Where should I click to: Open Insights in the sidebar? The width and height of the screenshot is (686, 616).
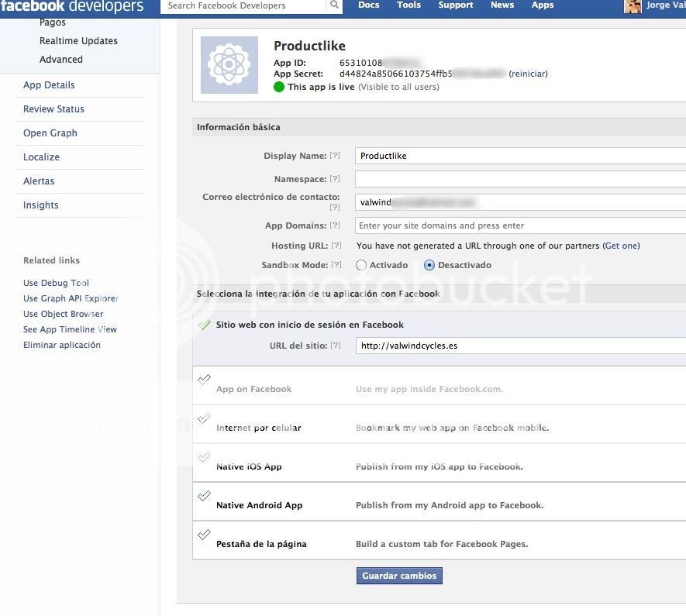(x=41, y=205)
